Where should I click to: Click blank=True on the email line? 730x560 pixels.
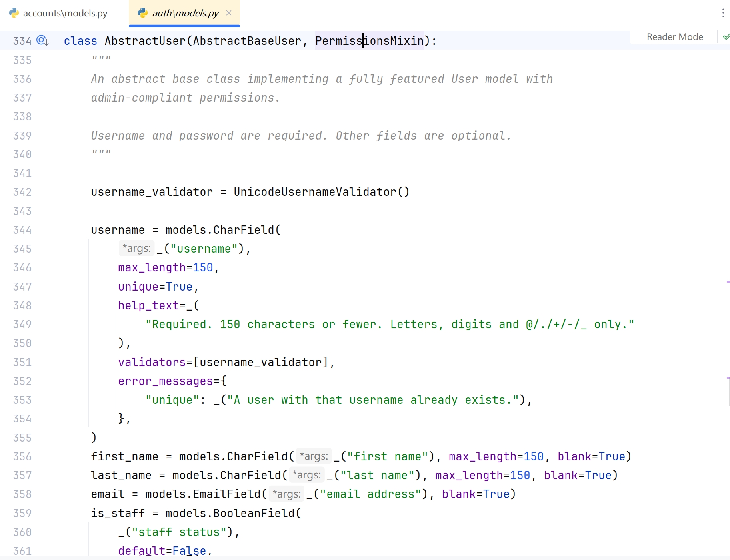click(x=476, y=494)
